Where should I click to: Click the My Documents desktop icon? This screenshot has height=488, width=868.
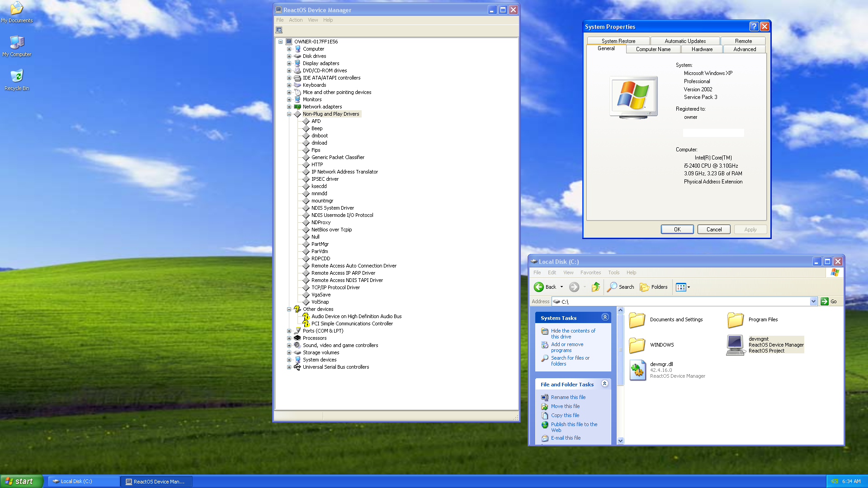point(17,12)
